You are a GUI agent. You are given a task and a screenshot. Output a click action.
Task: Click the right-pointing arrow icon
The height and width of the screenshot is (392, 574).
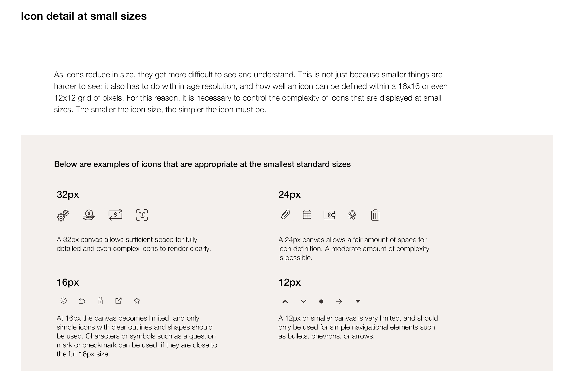pyautogui.click(x=339, y=302)
